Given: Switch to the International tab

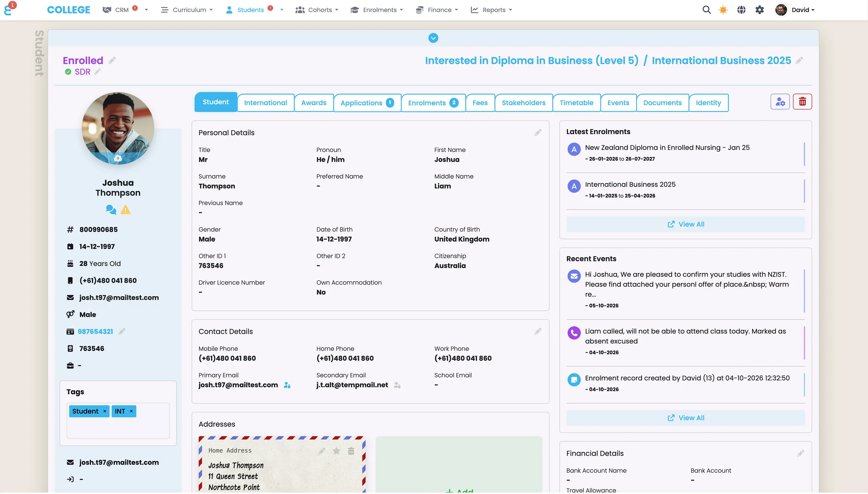Looking at the screenshot, I should pos(265,103).
